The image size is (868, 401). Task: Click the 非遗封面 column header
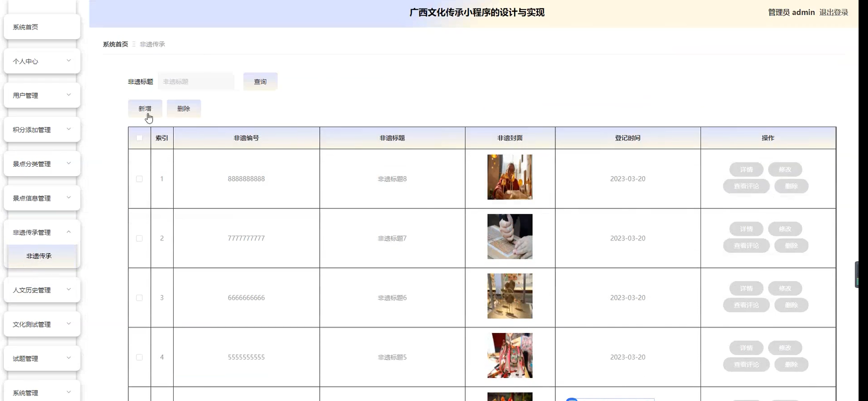(510, 138)
